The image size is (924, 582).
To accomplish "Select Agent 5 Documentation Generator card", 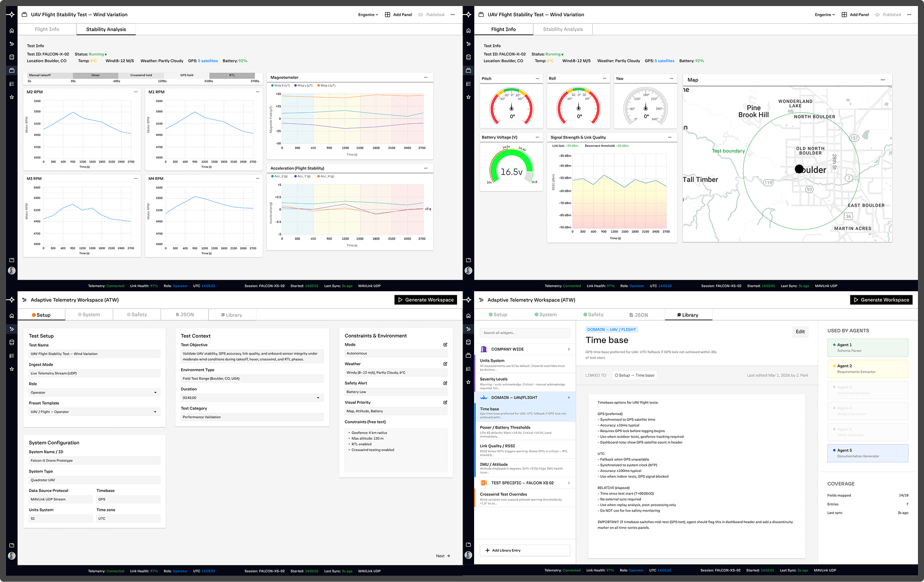I will point(868,453).
